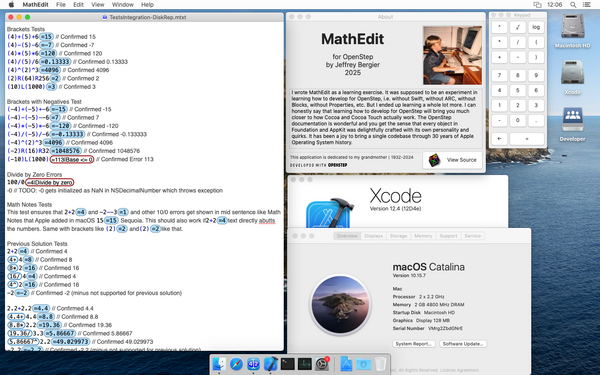Click the System Report... button
600x375 pixels.
414,344
